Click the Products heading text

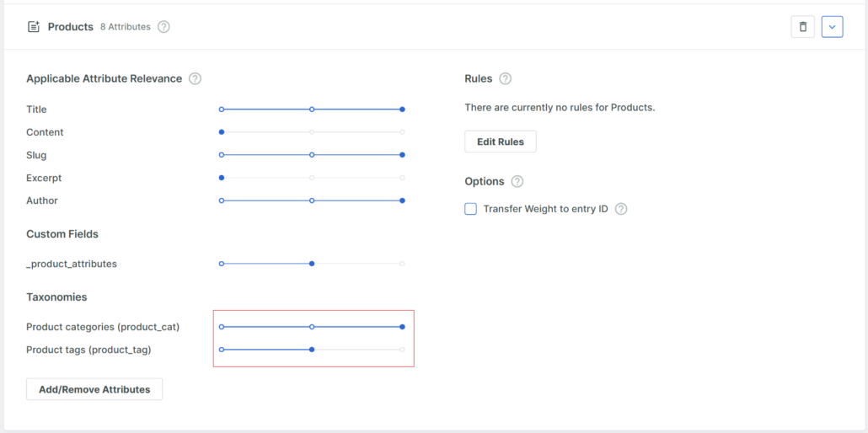70,27
